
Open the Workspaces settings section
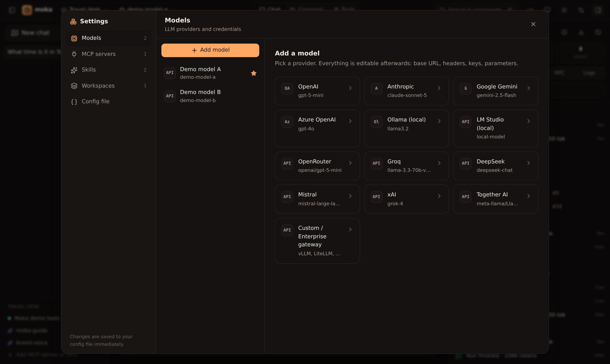(108, 86)
